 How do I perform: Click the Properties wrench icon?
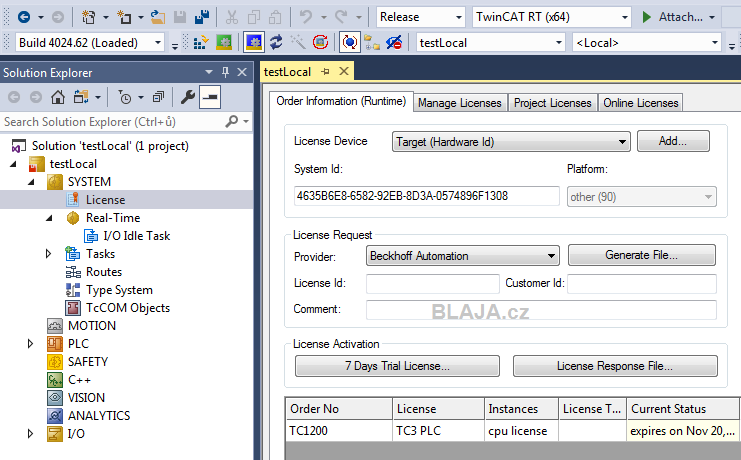pos(188,97)
